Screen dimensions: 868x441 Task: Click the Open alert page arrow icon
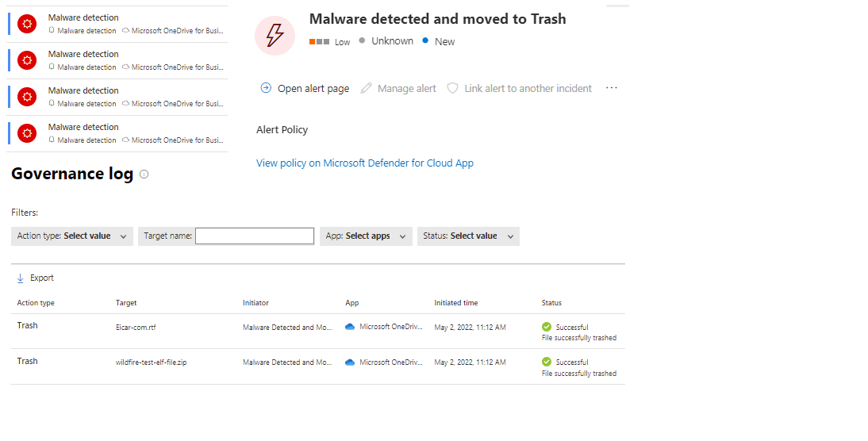click(266, 88)
